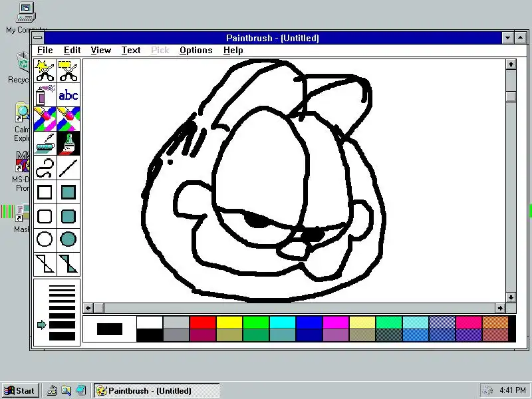
Task: Click the horizontal scrollbar right arrow
Action: click(x=500, y=308)
